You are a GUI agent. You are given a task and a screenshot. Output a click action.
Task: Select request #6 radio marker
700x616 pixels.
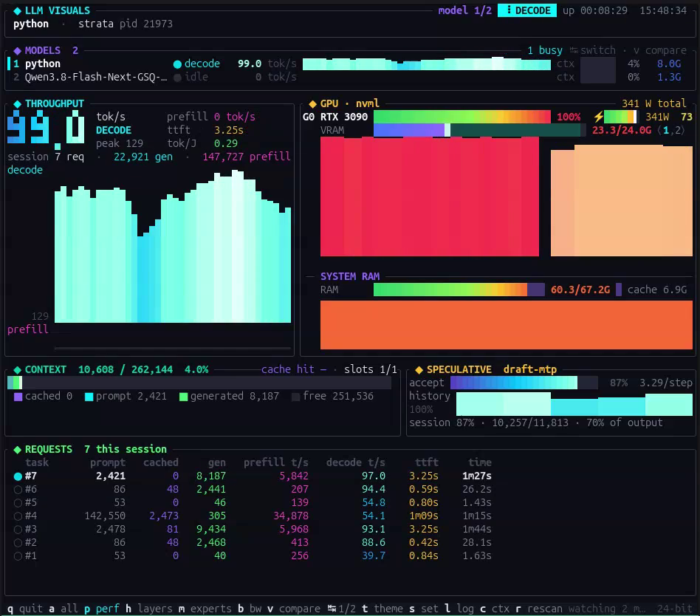point(18,490)
